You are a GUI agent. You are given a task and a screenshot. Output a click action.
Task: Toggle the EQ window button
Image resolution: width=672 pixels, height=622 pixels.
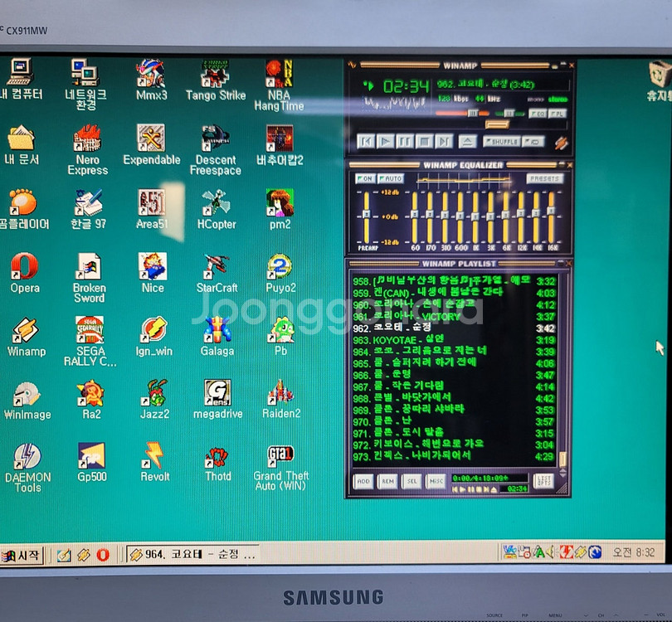point(538,114)
